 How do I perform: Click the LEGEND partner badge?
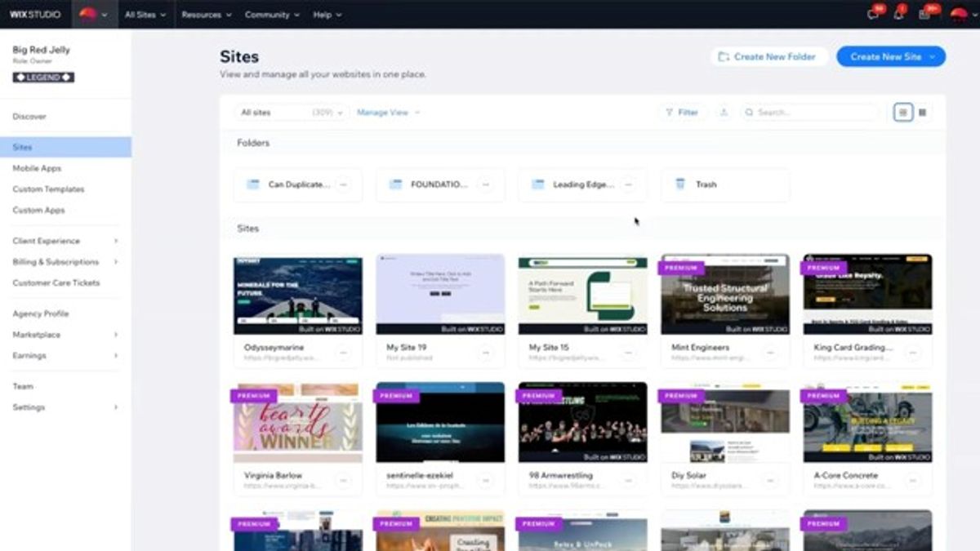(x=43, y=78)
